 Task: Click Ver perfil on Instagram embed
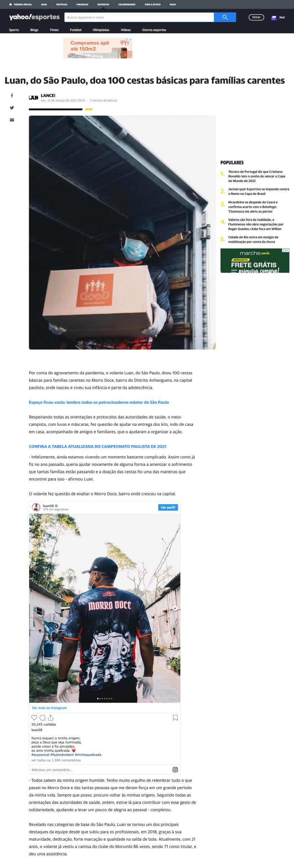pyautogui.click(x=168, y=507)
